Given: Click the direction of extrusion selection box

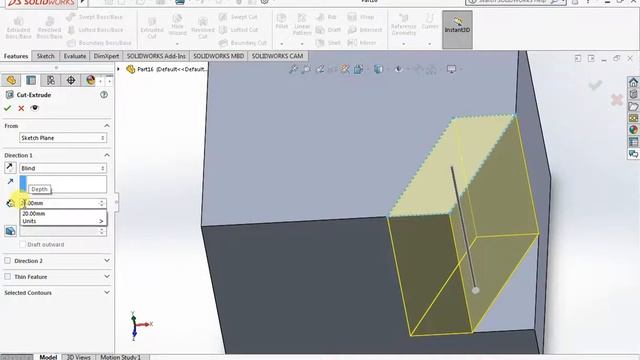Looking at the screenshot, I should tap(63, 184).
